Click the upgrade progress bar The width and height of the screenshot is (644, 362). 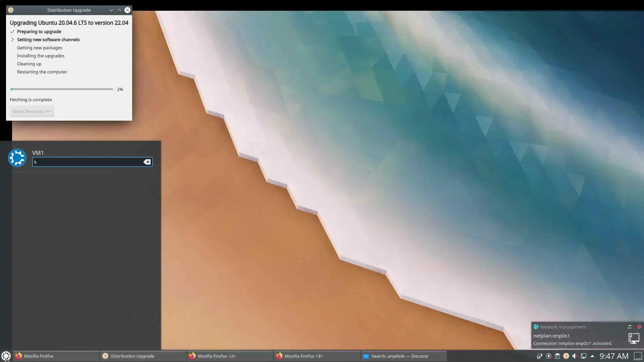61,89
